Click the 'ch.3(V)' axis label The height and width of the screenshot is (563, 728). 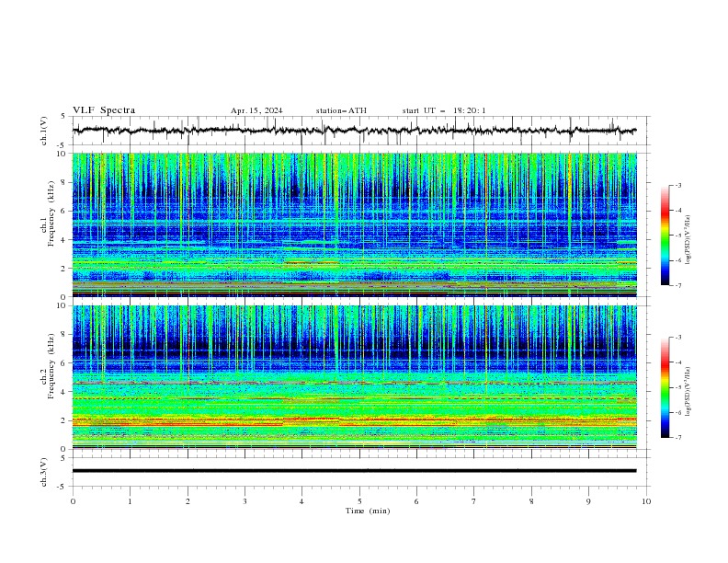coord(44,472)
